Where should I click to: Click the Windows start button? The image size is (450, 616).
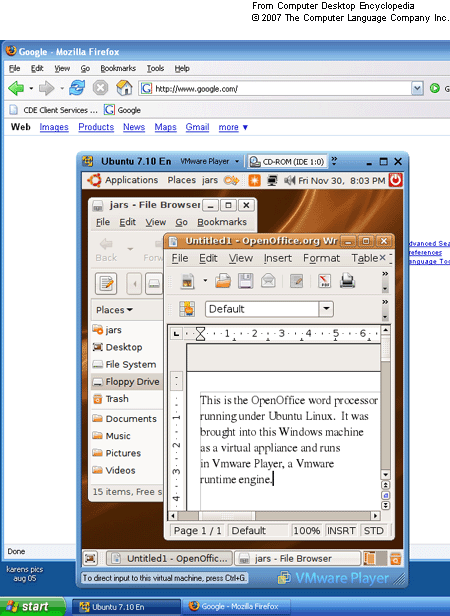[x=32, y=607]
